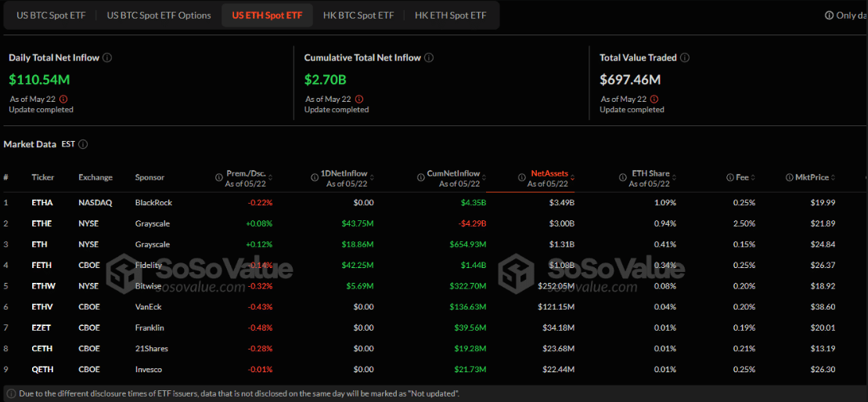This screenshot has width=868, height=402.
Task: Open the HK ETH Spot ETF tab
Action: (451, 15)
